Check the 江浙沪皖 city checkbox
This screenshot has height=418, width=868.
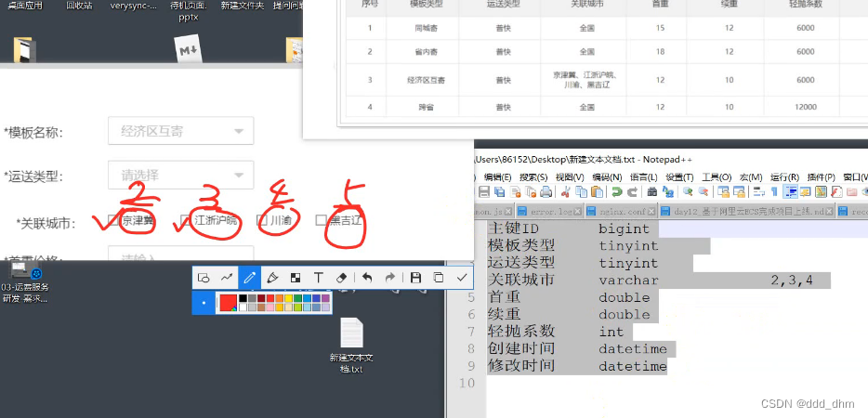(186, 220)
